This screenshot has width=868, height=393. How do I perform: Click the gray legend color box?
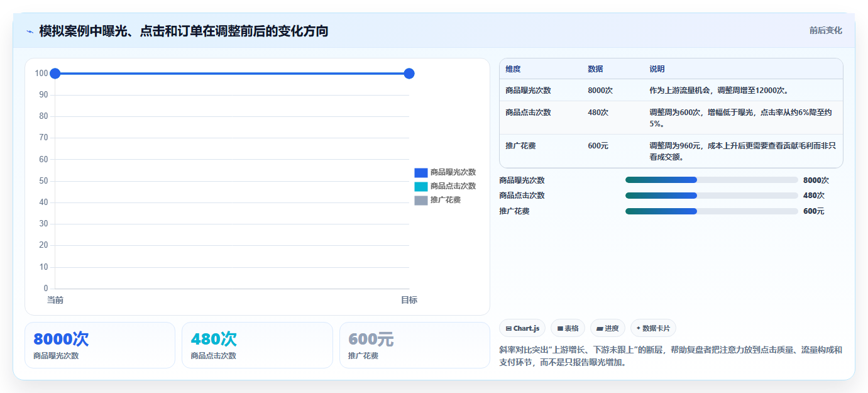point(421,200)
